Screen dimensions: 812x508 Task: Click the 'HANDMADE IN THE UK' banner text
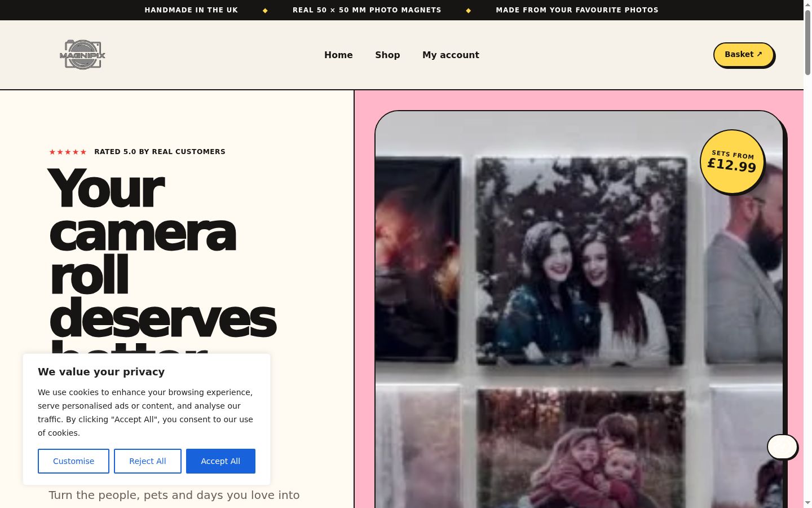pos(191,10)
